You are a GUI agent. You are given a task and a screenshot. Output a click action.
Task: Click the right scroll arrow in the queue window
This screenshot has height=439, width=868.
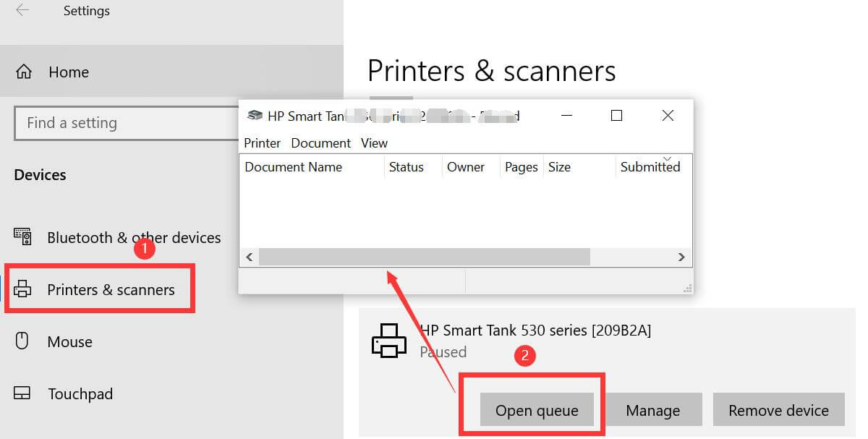pyautogui.click(x=681, y=257)
